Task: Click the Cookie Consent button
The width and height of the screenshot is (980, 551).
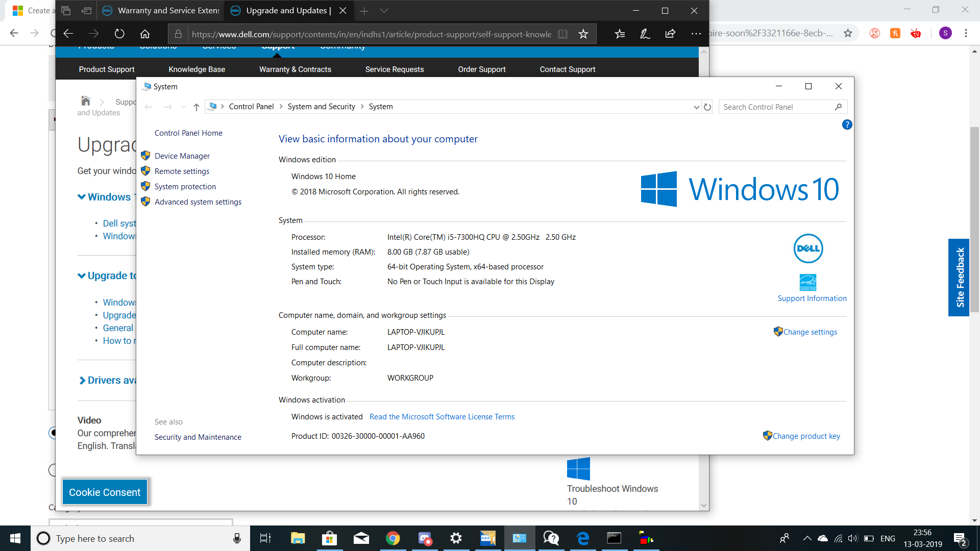Action: click(x=105, y=492)
